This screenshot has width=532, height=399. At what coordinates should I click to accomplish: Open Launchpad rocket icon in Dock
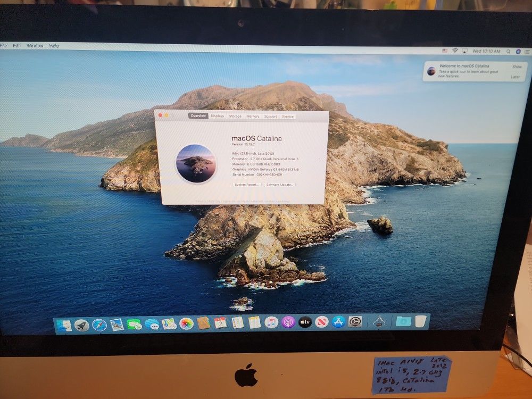[x=82, y=326]
